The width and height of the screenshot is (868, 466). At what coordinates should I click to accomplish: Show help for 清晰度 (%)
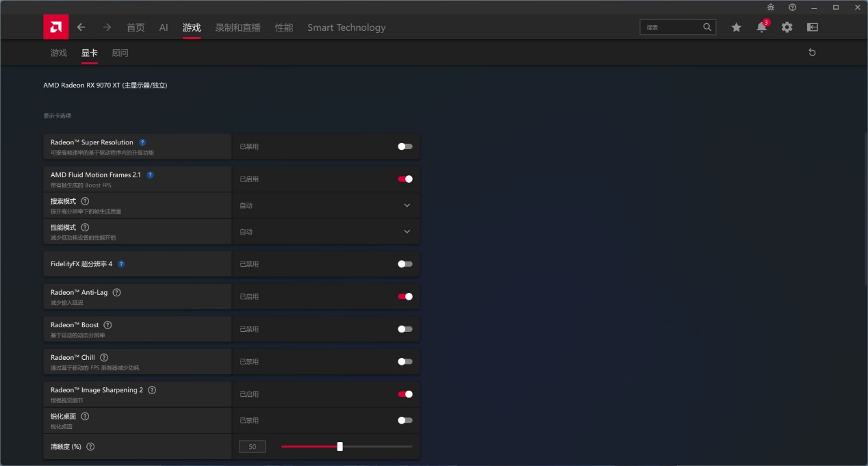90,446
